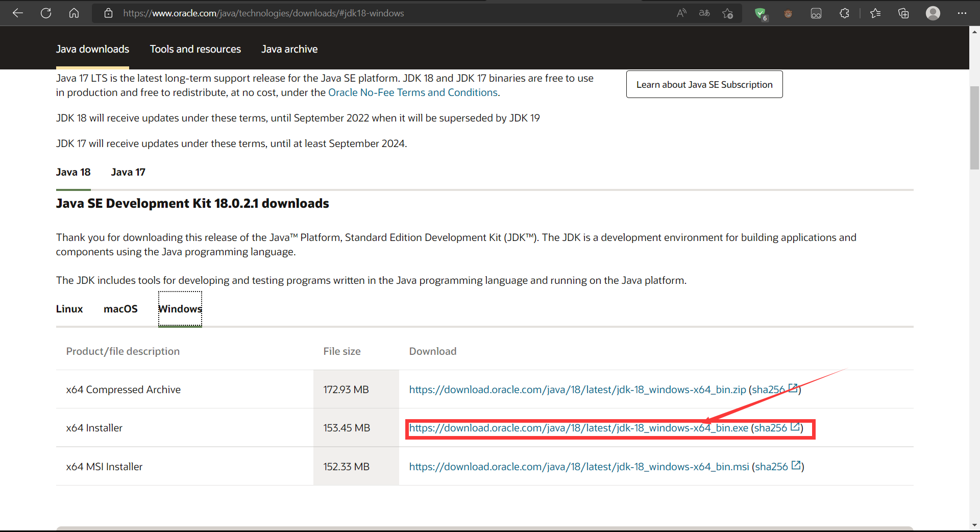Open the brown extension icon in toolbar

pyautogui.click(x=788, y=14)
